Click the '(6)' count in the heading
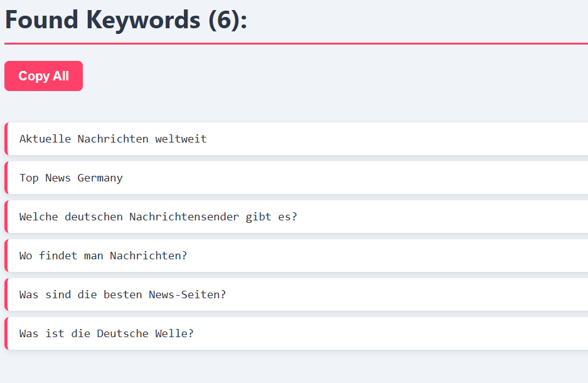Screen dimensions: 588x383 coord(224,20)
